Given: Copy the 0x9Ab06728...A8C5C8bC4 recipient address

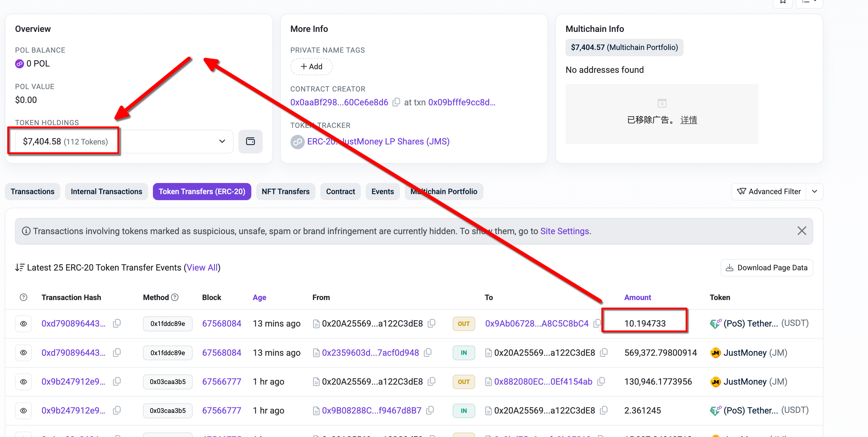Looking at the screenshot, I should pyautogui.click(x=597, y=324).
